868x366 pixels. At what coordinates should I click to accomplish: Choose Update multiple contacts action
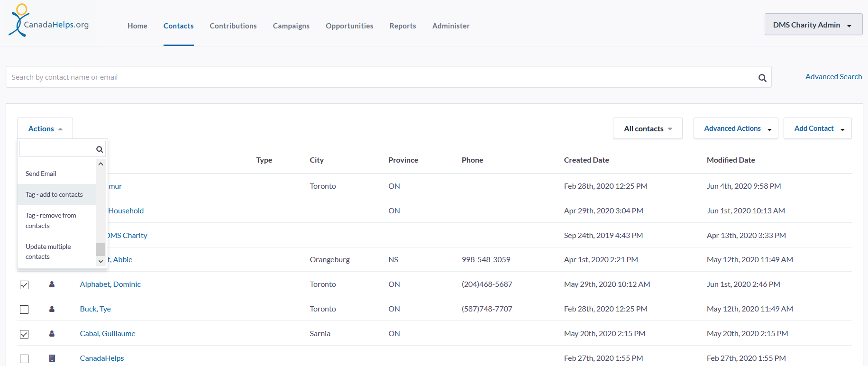click(57, 252)
